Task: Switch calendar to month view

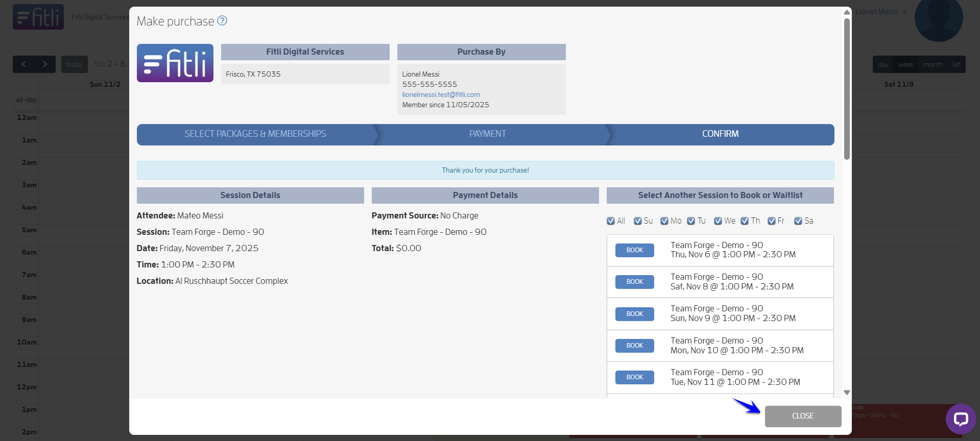Action: pos(933,64)
